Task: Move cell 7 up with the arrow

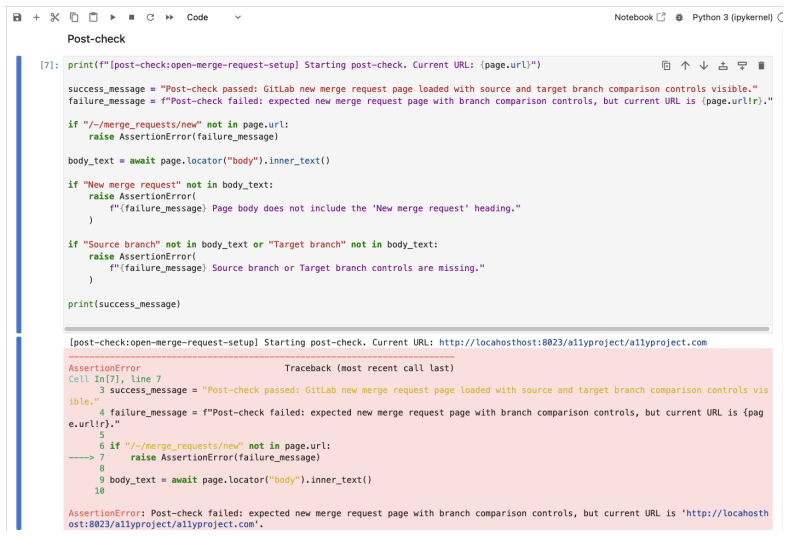Action: click(685, 65)
